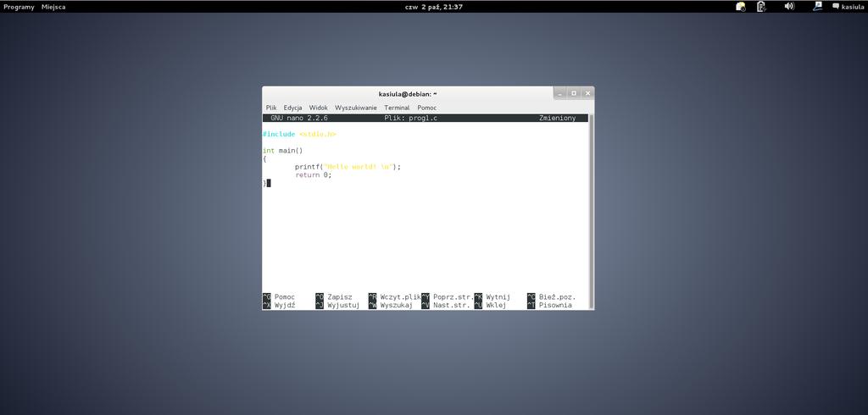
Task: Click the '^X Wyjdź' shortcut hint
Action: pos(279,306)
